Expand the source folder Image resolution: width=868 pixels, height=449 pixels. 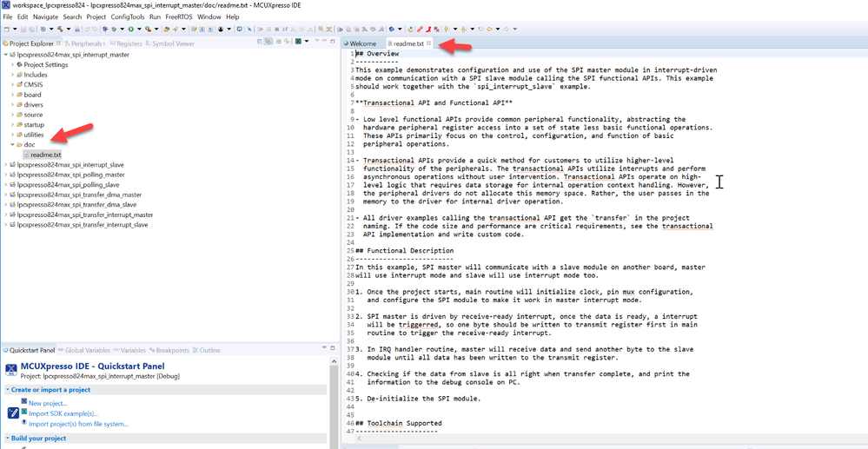[12, 115]
